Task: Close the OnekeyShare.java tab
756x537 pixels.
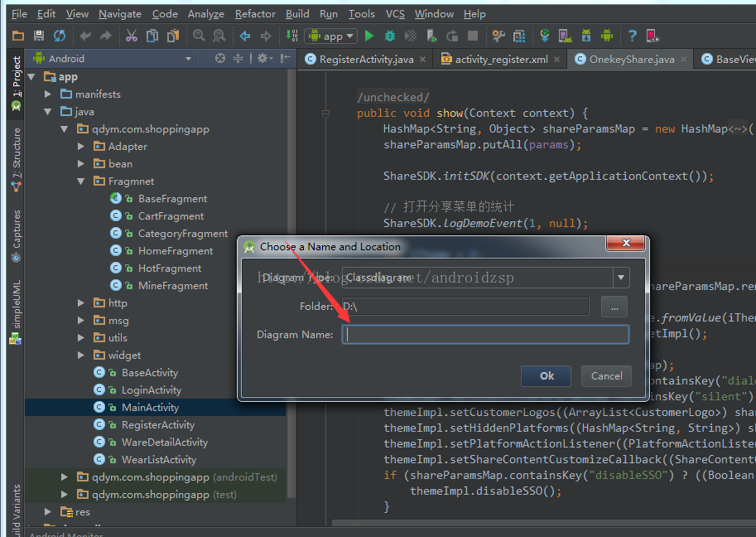Action: coord(683,60)
